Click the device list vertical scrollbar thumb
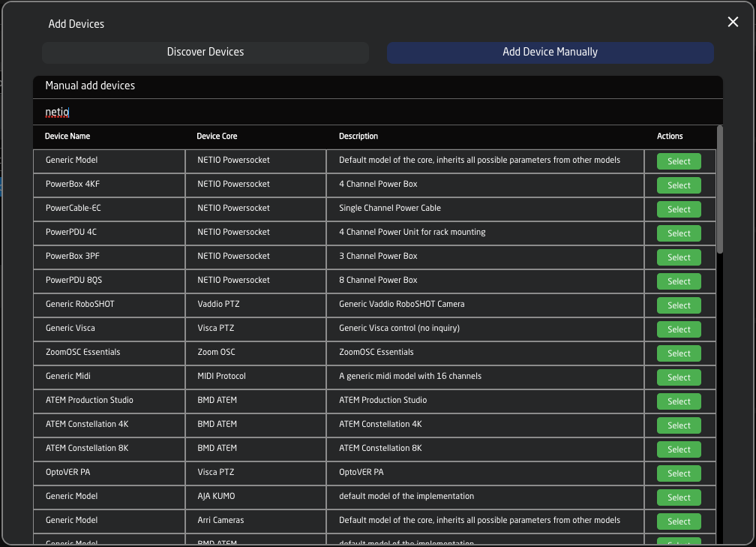 719,189
